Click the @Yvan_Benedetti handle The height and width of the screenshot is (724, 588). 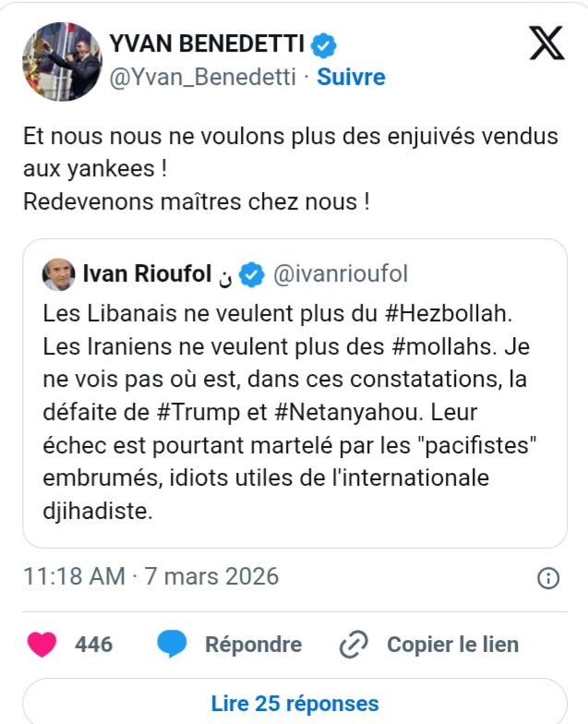(x=203, y=78)
